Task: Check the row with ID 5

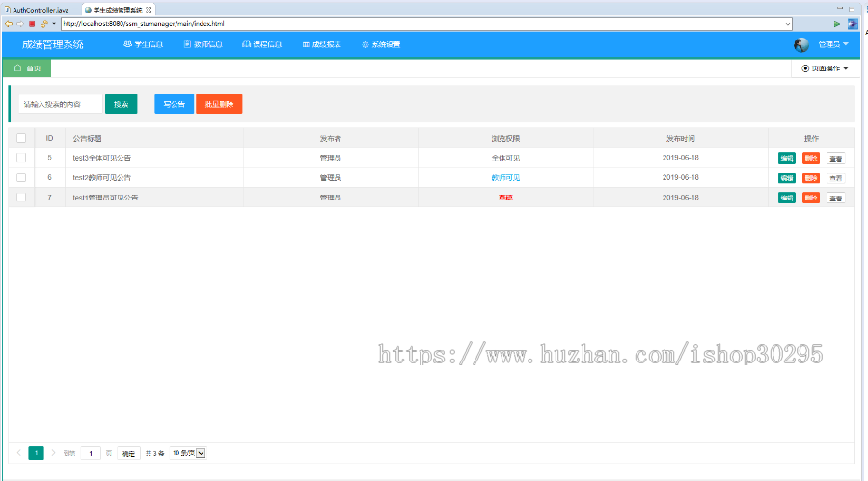Action: (x=21, y=158)
